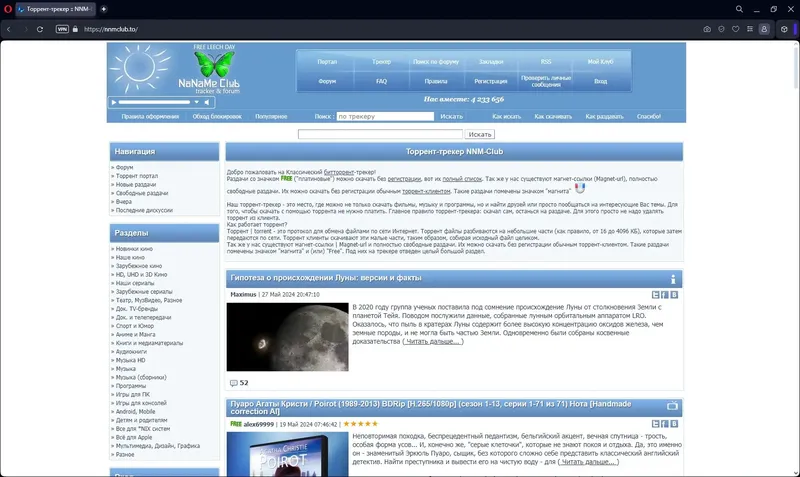Click the info icon on Луна article header
The width and height of the screenshot is (800, 477).
pyautogui.click(x=673, y=279)
